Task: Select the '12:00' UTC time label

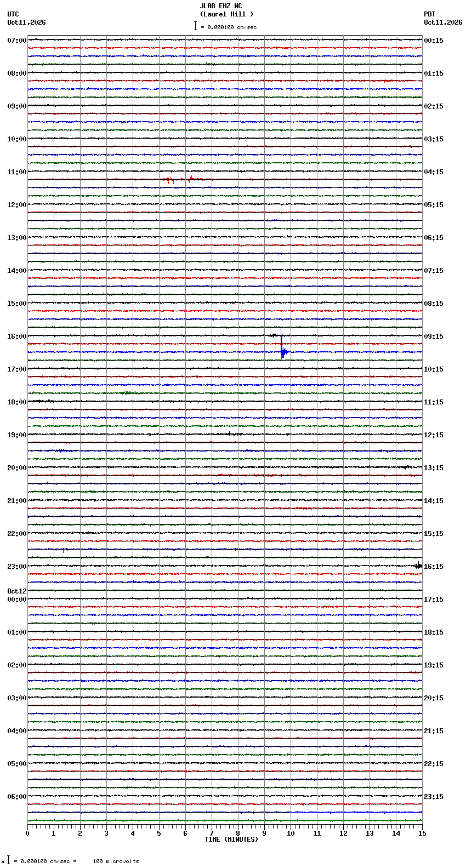Action: (17, 205)
